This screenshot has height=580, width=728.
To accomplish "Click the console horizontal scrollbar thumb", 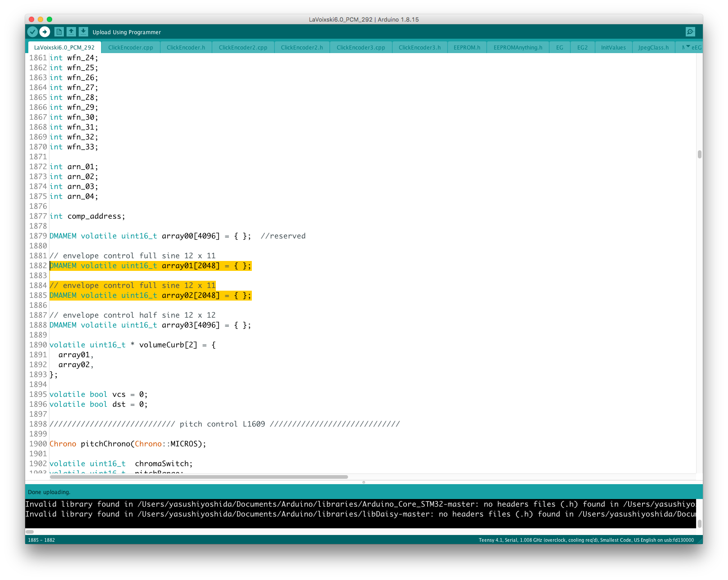I will [x=30, y=532].
